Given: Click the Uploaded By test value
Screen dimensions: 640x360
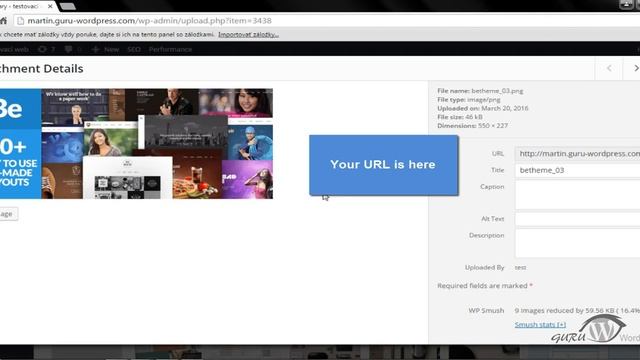Looking at the screenshot, I should (520, 268).
